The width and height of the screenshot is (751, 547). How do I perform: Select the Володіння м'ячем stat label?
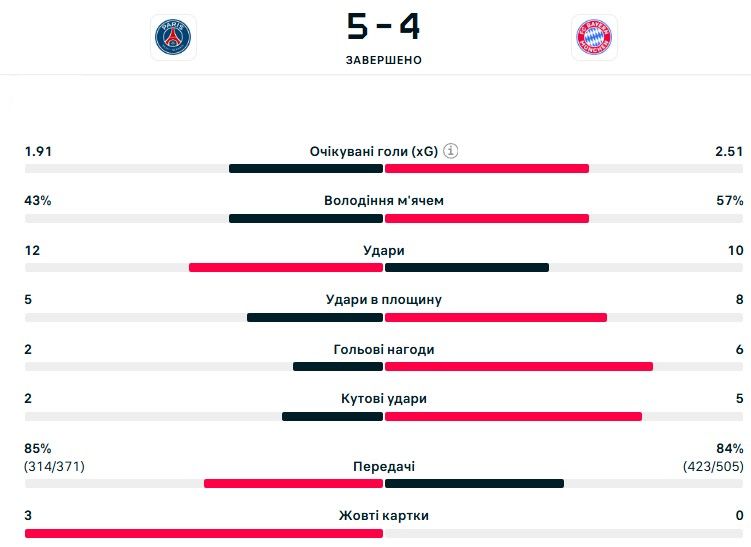coord(384,201)
